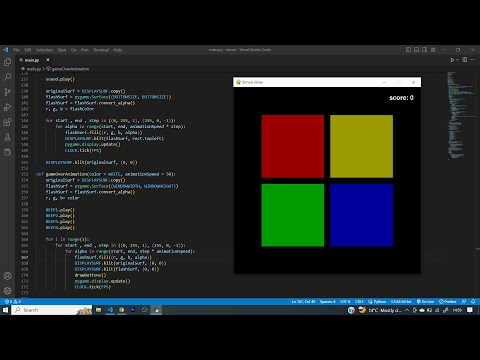Change Spaces indentation setting in status bar
480x360 pixels.
[x=328, y=301]
